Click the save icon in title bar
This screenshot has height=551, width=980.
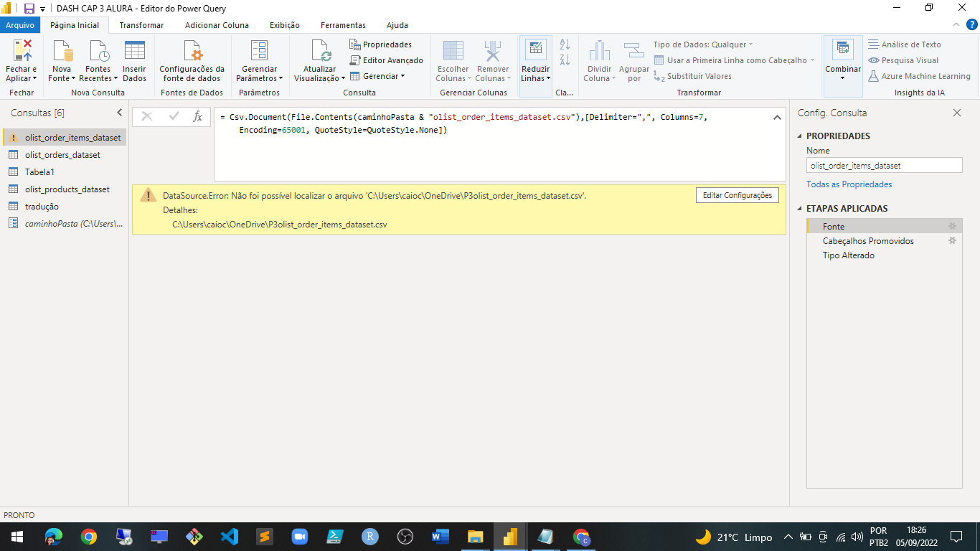coord(29,9)
